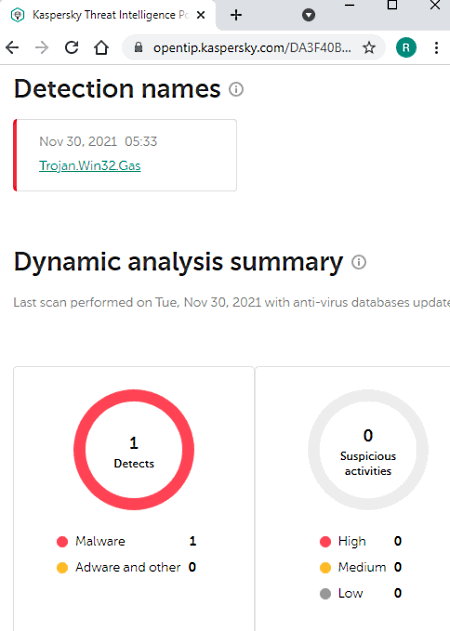Screen dimensions: 450x631
Task: Open a new browser tab
Action: pyautogui.click(x=236, y=15)
